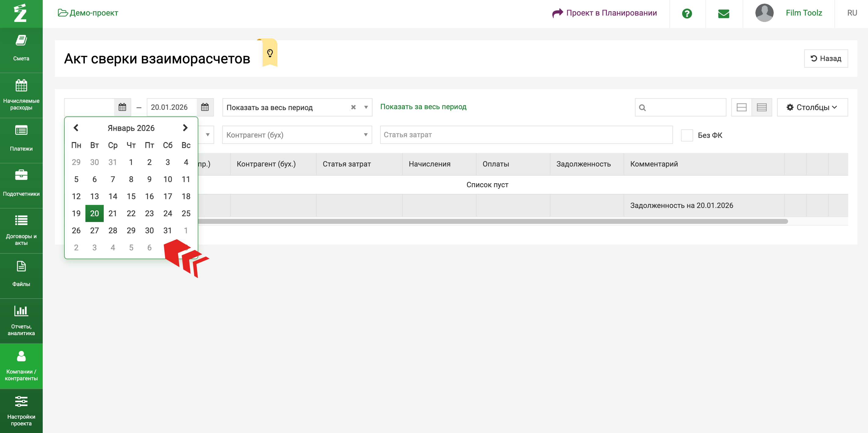
Task: Click the Показать за весь период link
Action: [x=423, y=107]
